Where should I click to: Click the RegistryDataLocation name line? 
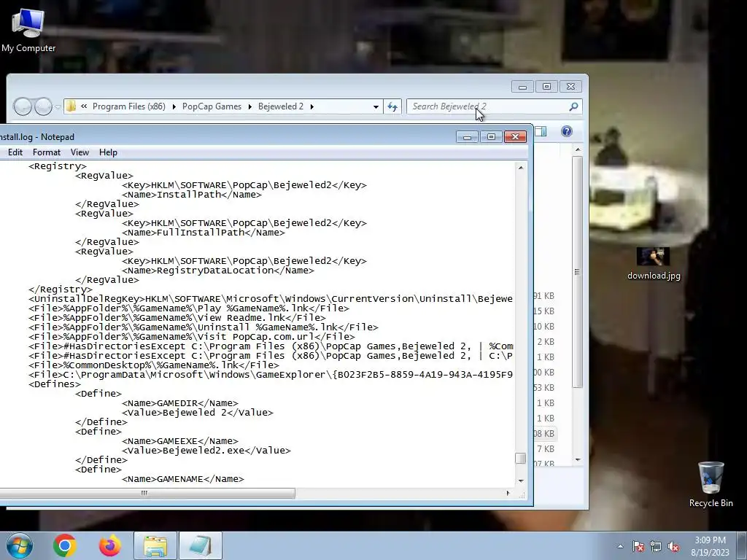[x=218, y=271]
